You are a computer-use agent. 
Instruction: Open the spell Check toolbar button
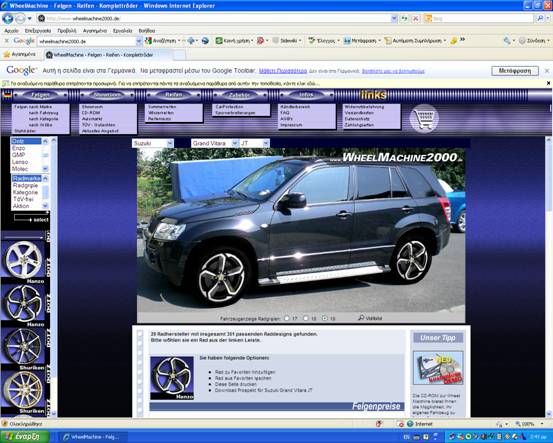(323, 41)
